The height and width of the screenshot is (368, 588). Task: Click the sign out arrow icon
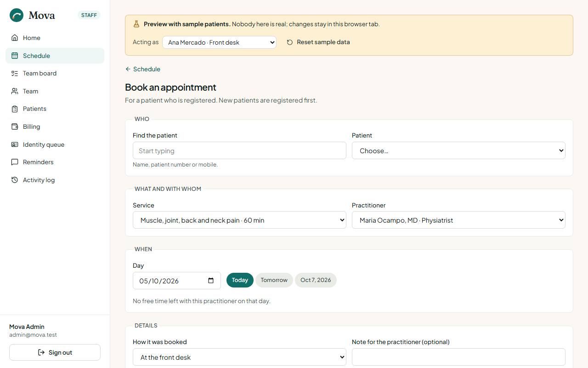pos(41,352)
